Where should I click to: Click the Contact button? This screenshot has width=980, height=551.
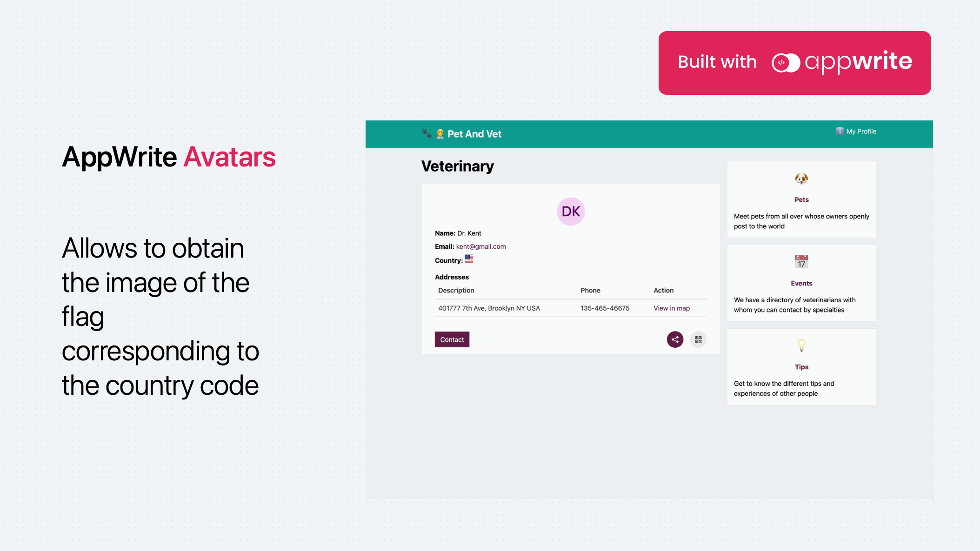point(452,339)
